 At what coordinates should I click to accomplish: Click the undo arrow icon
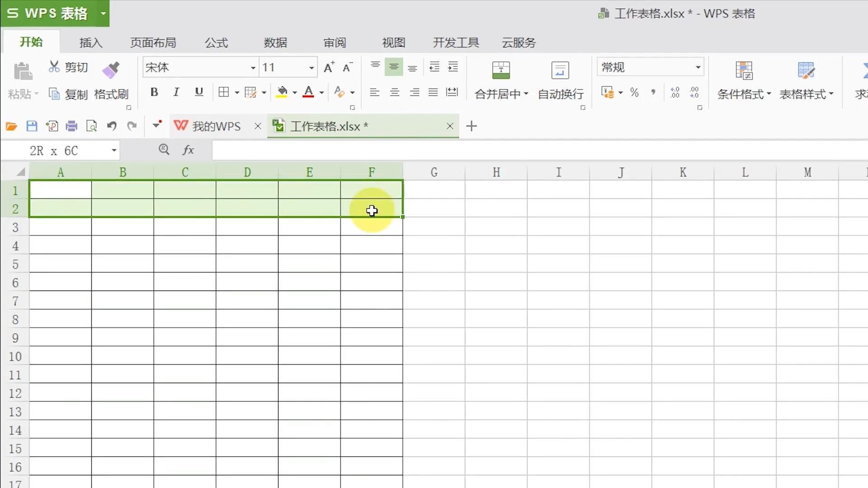click(112, 126)
